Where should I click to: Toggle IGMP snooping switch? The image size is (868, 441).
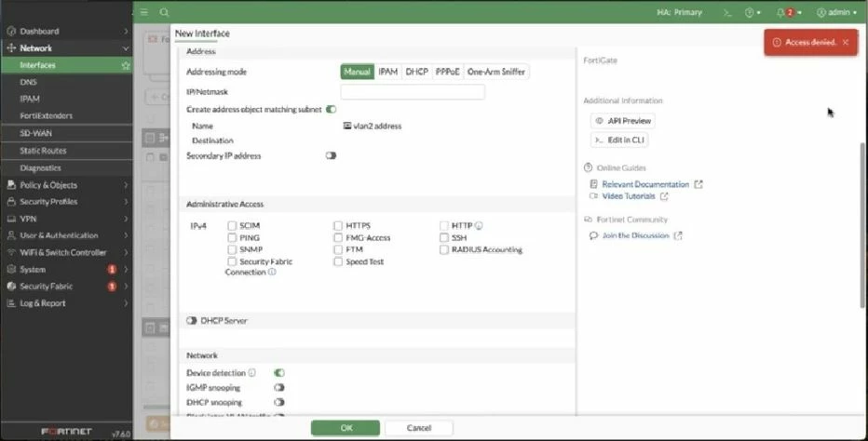[279, 388]
